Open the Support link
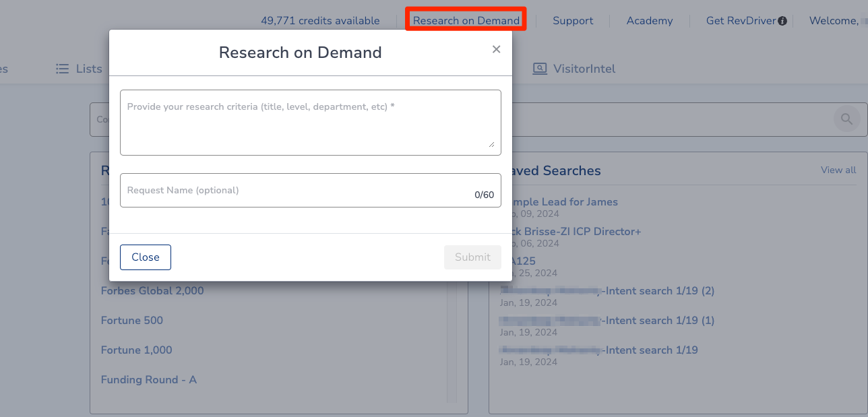The image size is (868, 417). pyautogui.click(x=573, y=21)
